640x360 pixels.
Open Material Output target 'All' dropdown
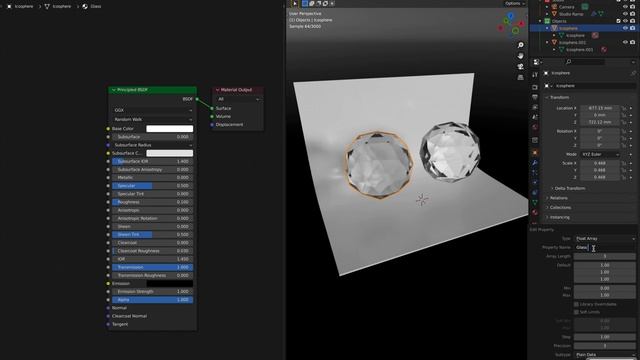[x=238, y=99]
